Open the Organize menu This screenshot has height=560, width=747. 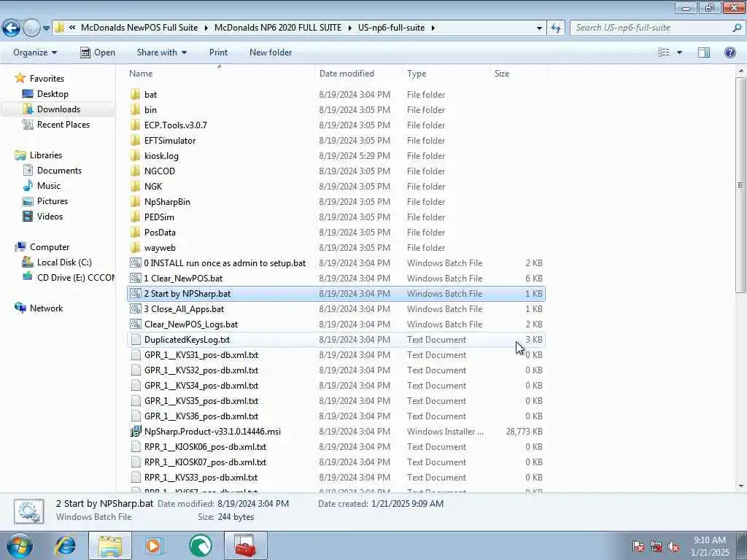[x=35, y=52]
